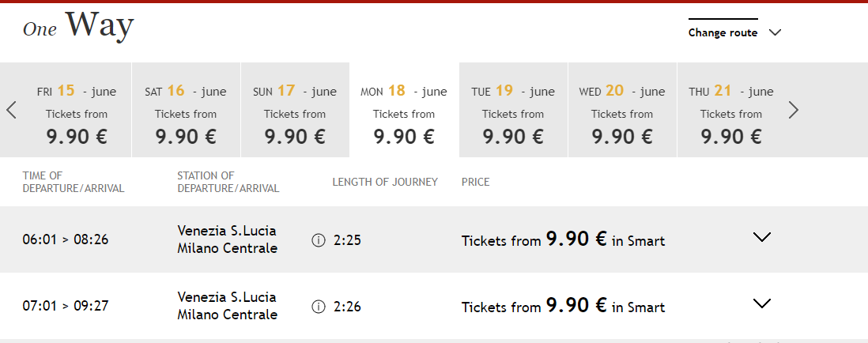Pick the WED 20 June date tab

622,111
